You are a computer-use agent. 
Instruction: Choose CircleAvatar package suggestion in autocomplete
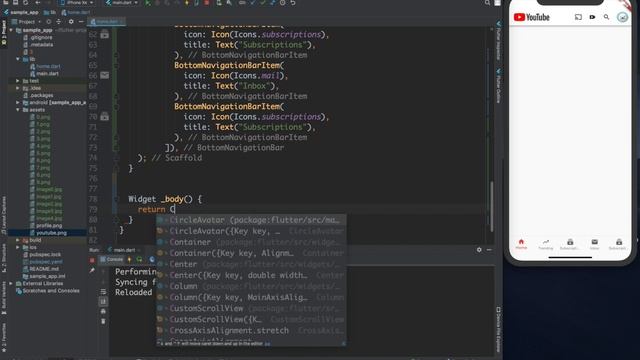coord(251,220)
